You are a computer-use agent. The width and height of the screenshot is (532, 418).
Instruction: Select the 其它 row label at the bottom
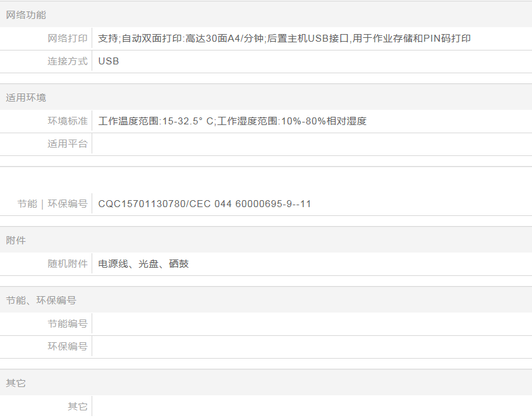pyautogui.click(x=78, y=407)
